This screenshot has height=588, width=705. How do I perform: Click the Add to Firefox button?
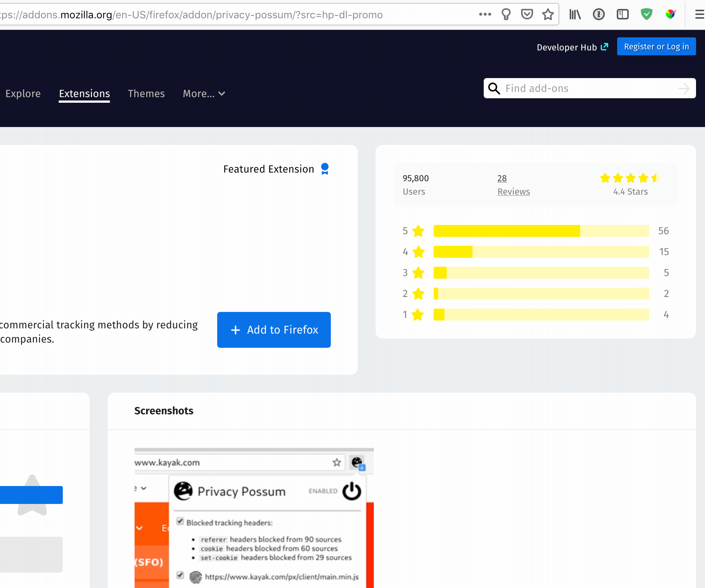(x=274, y=330)
